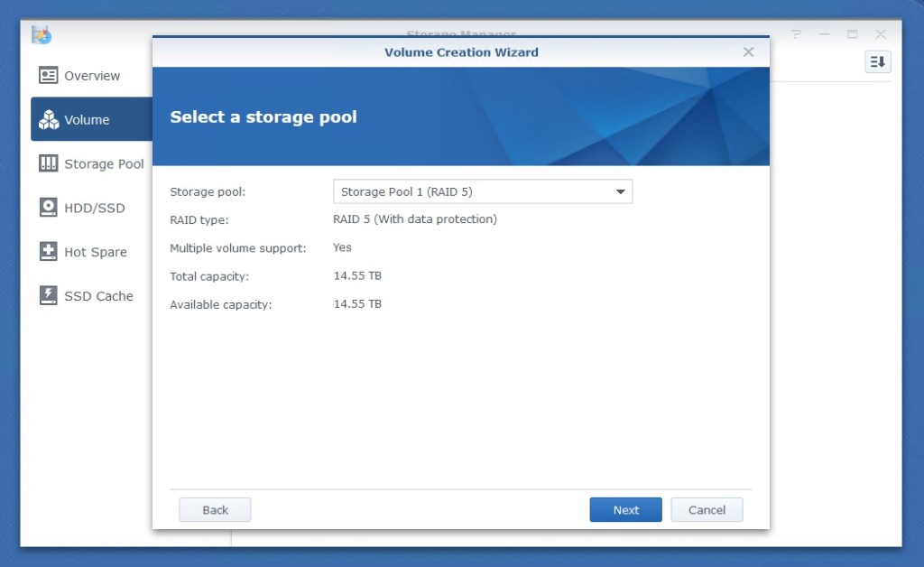
Task: Click the SSD Cache lightning icon
Action: tap(49, 296)
